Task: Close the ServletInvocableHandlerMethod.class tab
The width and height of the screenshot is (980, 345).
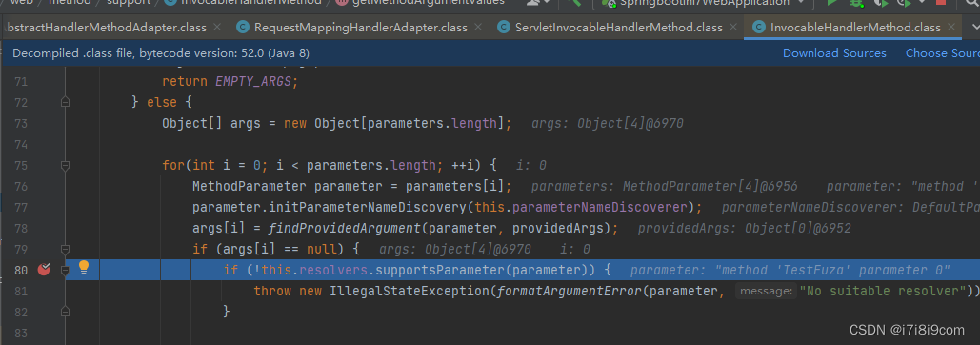Action: coord(733,28)
